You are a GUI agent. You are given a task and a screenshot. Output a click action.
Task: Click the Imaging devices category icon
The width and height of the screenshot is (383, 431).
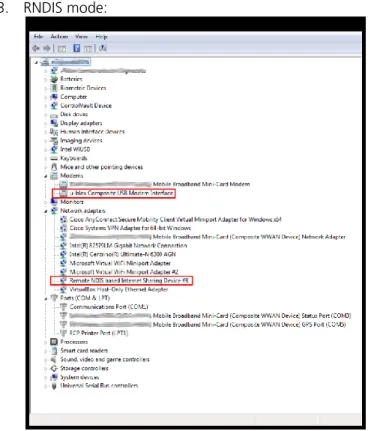pos(54,140)
